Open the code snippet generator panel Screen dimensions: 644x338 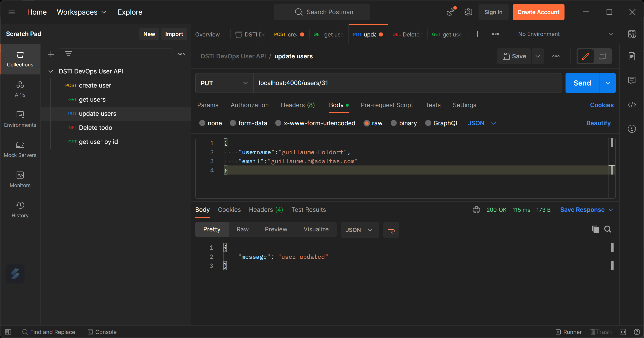coord(632,105)
